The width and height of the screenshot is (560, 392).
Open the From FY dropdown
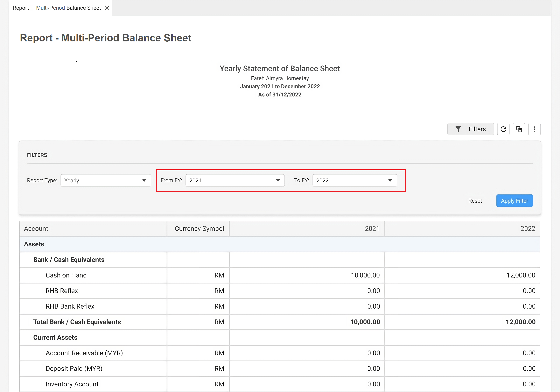235,180
